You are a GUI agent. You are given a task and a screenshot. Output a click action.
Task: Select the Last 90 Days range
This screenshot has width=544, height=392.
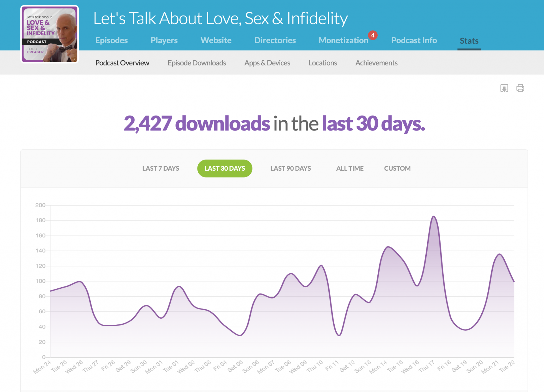[x=290, y=168]
